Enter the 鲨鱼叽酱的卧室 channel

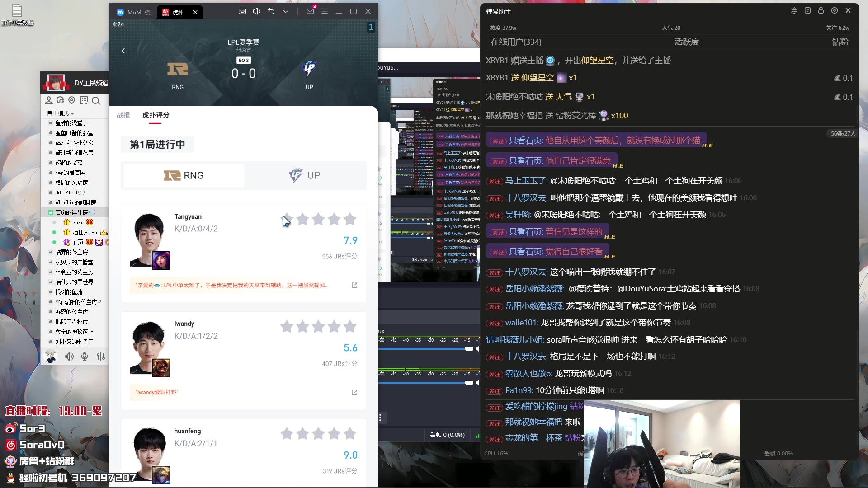(74, 133)
